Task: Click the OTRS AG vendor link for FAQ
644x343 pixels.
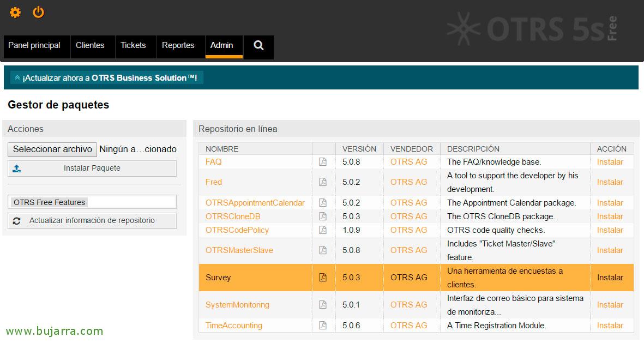Action: (x=408, y=162)
